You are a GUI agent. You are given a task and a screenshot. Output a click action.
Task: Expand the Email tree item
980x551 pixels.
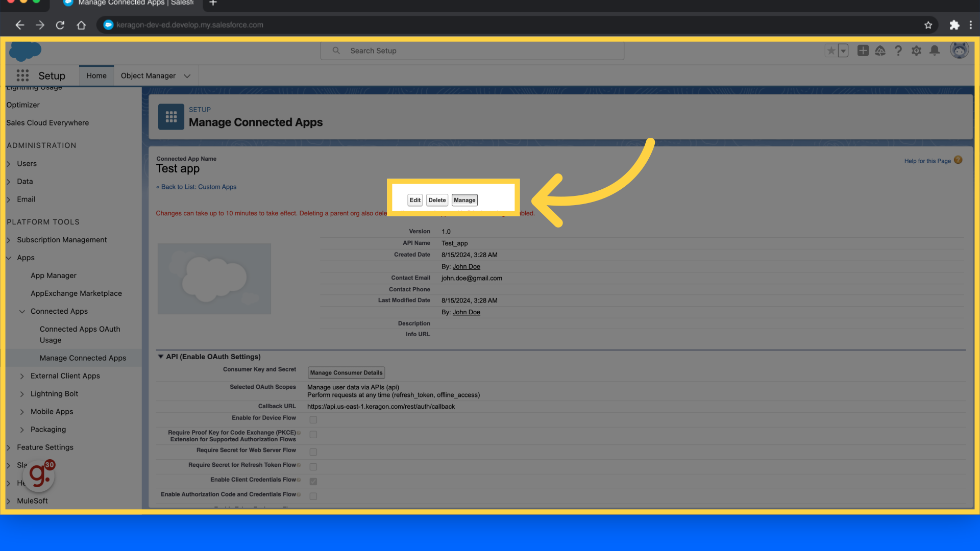click(9, 199)
